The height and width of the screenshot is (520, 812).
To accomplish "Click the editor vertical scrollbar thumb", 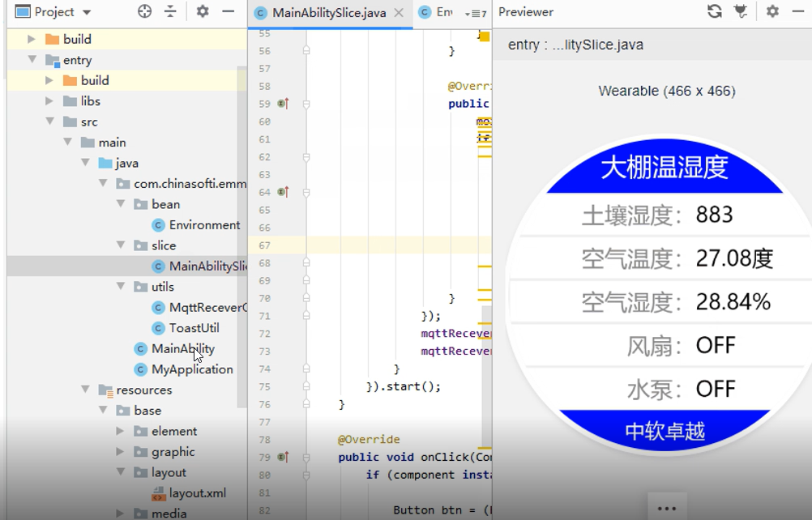I will [x=486, y=375].
